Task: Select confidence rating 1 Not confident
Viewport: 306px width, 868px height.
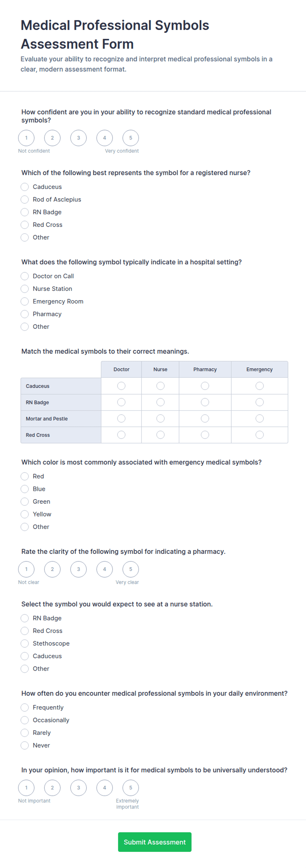Action: (26, 138)
